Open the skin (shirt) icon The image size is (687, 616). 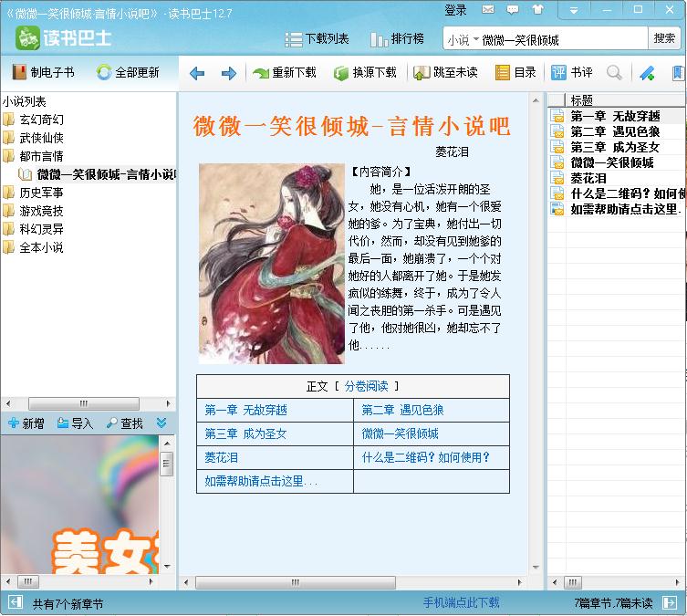537,10
